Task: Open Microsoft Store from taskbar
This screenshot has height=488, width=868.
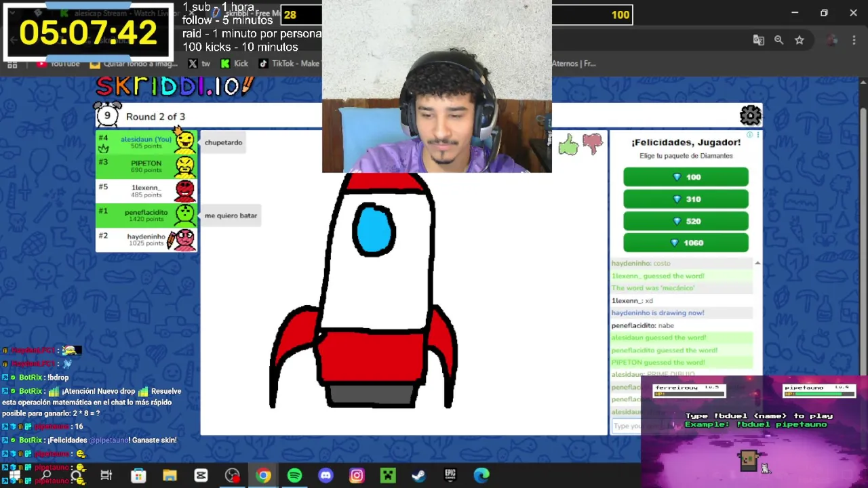Action: [138, 475]
